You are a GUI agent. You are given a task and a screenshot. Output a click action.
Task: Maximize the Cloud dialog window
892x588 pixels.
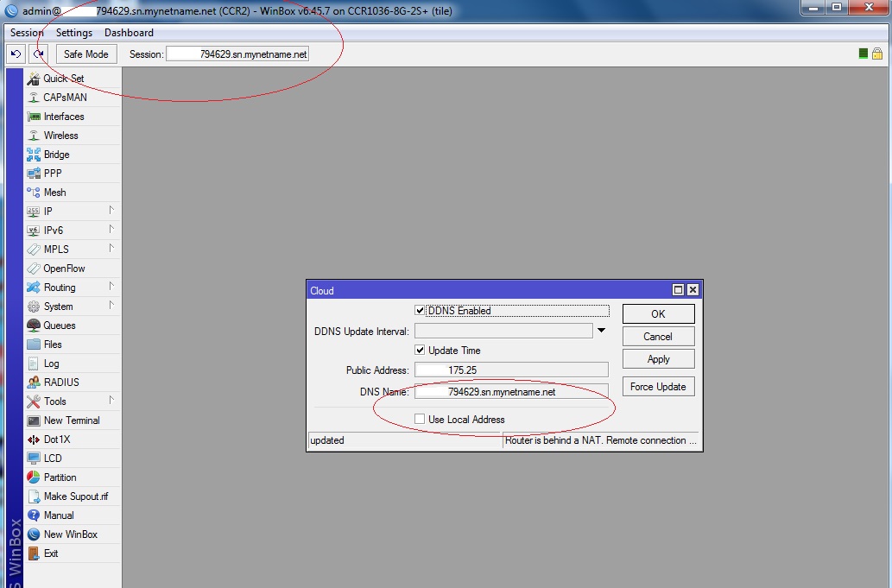tap(678, 290)
